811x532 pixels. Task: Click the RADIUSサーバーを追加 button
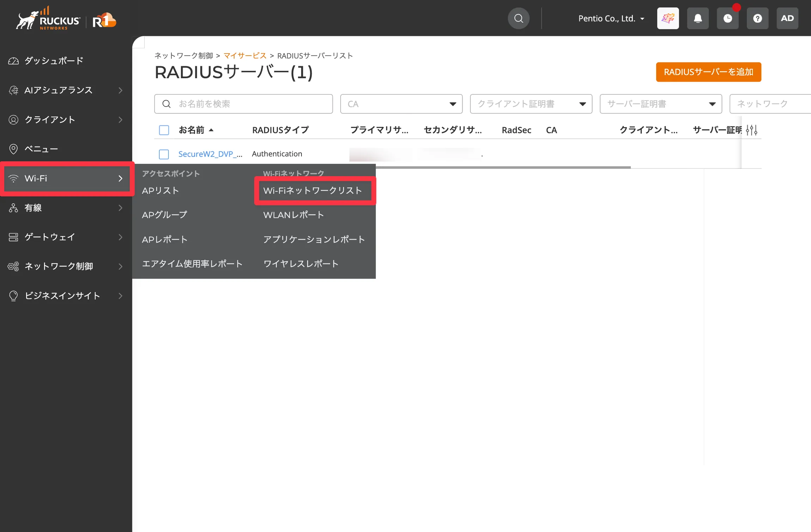[708, 72]
